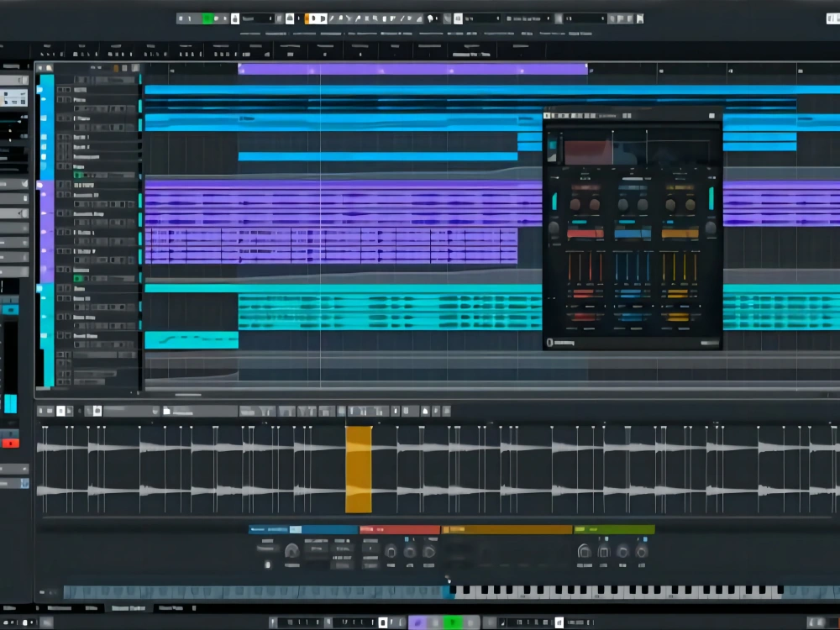Screen dimensions: 840x630
Task: Click the red spectrum display in the plugin window
Action: pos(588,152)
